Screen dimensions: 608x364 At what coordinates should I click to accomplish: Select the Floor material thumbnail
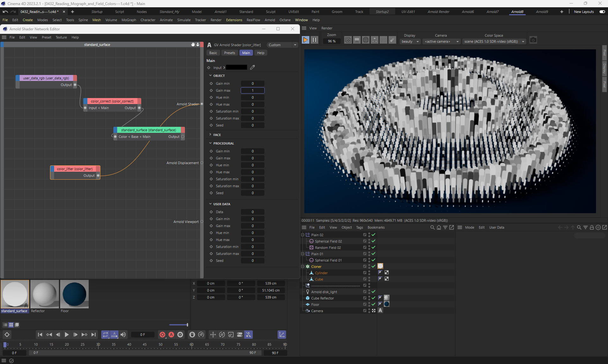coord(74,294)
